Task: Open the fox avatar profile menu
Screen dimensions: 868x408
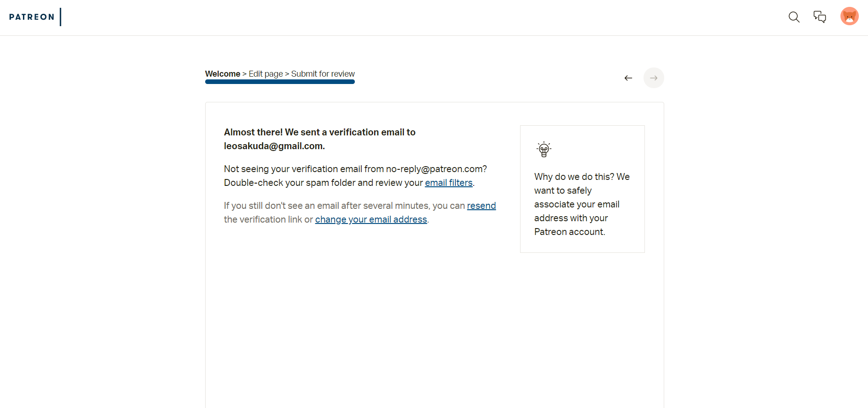Action: [849, 17]
